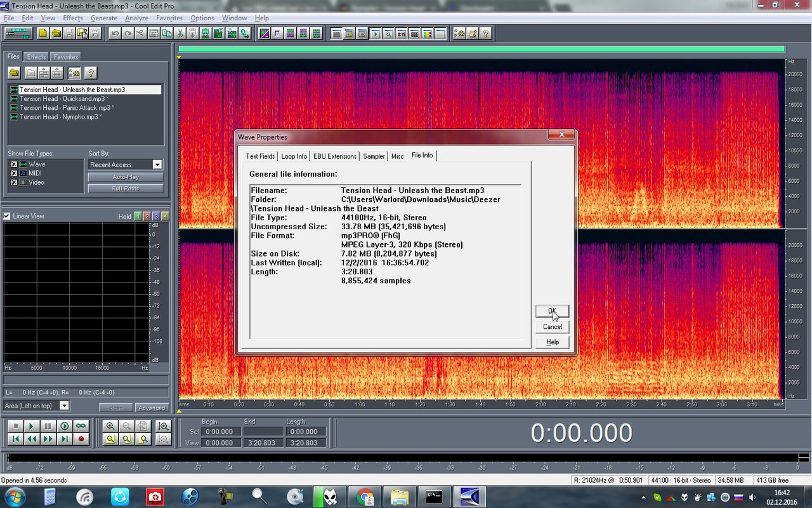The image size is (812, 508).
Task: Click the Copy toolbar icon
Action: [x=167, y=33]
